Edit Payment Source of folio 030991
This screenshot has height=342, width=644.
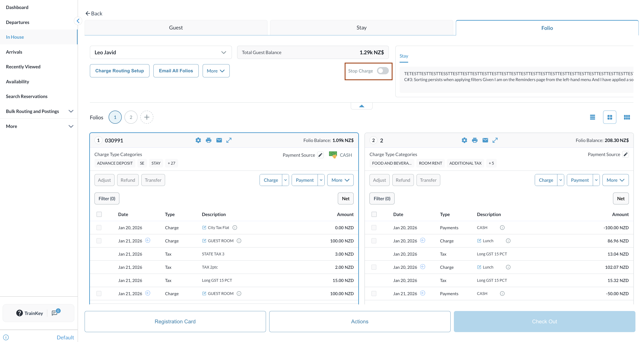coord(320,155)
